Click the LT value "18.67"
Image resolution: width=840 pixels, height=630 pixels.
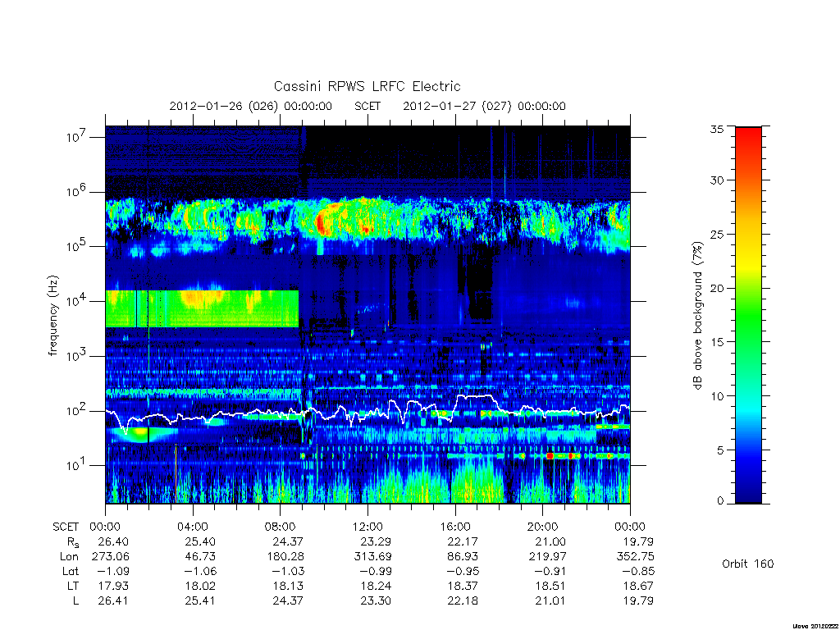pyautogui.click(x=638, y=586)
